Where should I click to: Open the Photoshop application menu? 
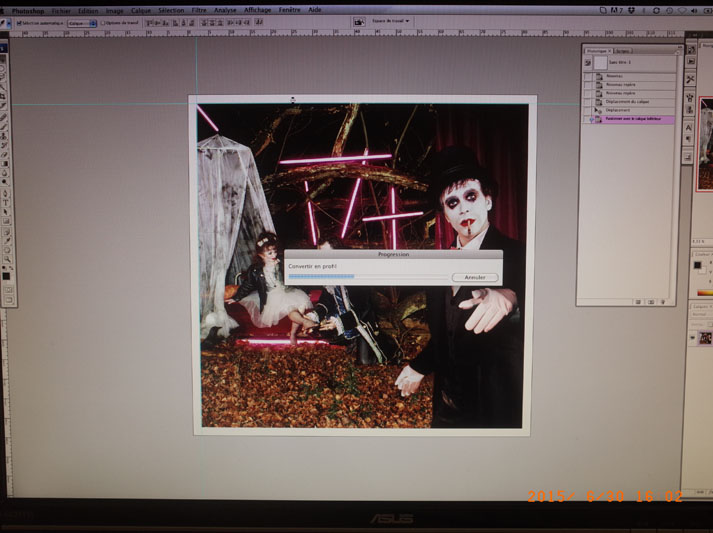coord(28,11)
